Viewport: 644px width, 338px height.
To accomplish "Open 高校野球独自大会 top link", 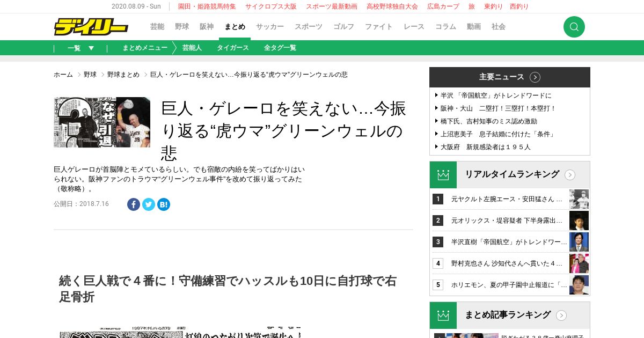I will pos(392,6).
